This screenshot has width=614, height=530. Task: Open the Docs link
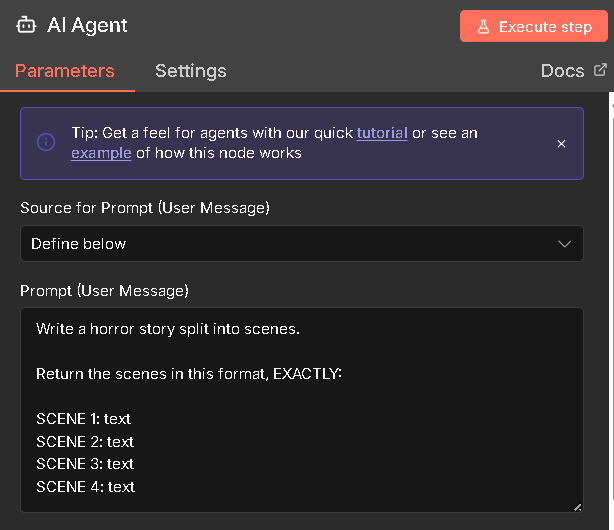pos(562,71)
